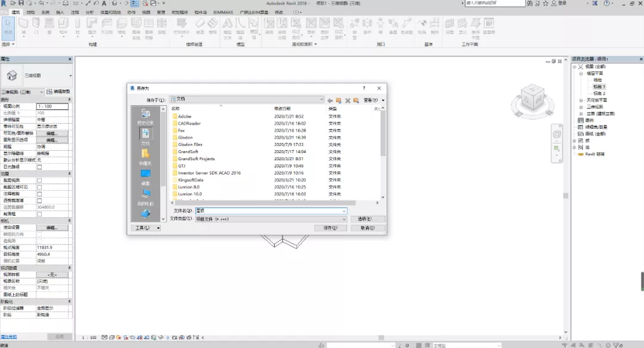Select the Text tool in quick access toolbar
This screenshot has width=644, height=348.
pyautogui.click(x=104, y=3)
